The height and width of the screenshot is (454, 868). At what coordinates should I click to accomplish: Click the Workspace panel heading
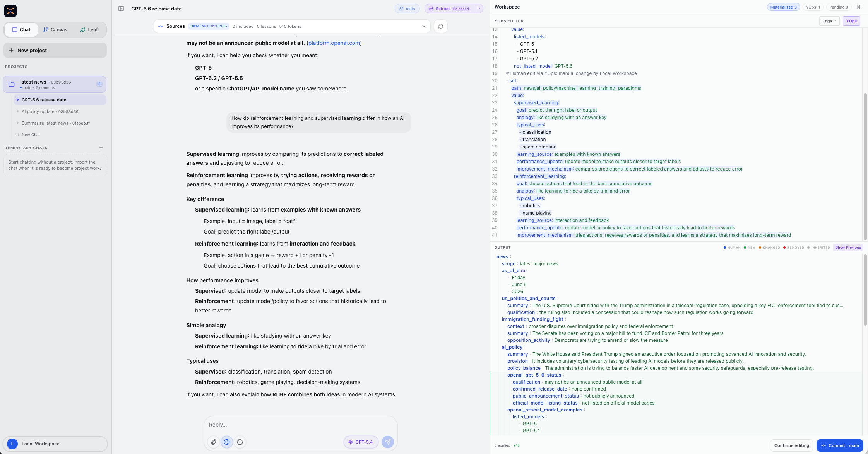tap(507, 7)
